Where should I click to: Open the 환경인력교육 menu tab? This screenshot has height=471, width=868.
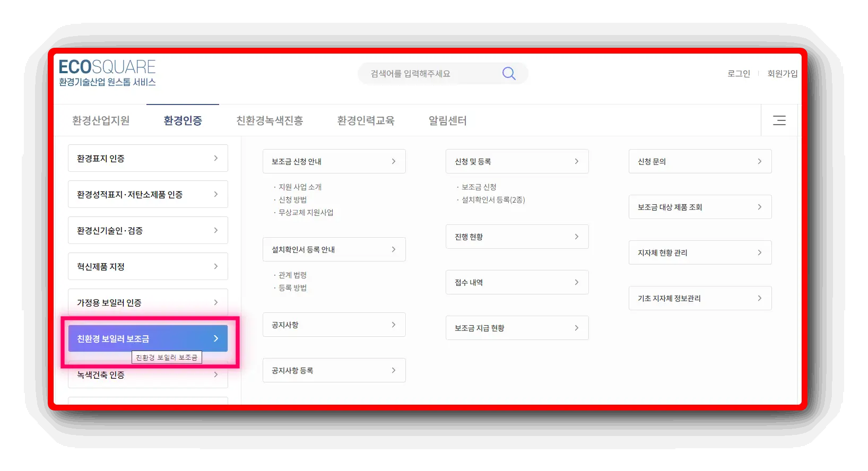pos(366,120)
